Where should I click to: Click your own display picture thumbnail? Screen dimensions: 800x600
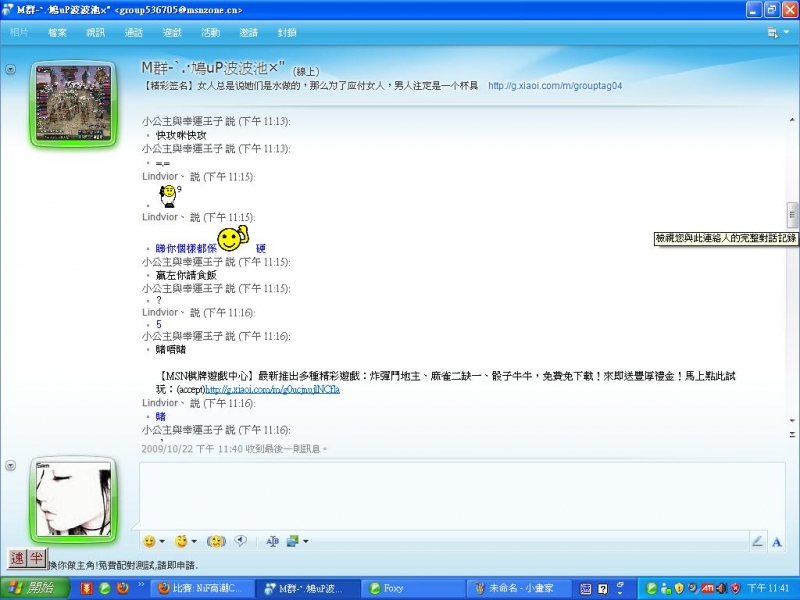[x=73, y=499]
